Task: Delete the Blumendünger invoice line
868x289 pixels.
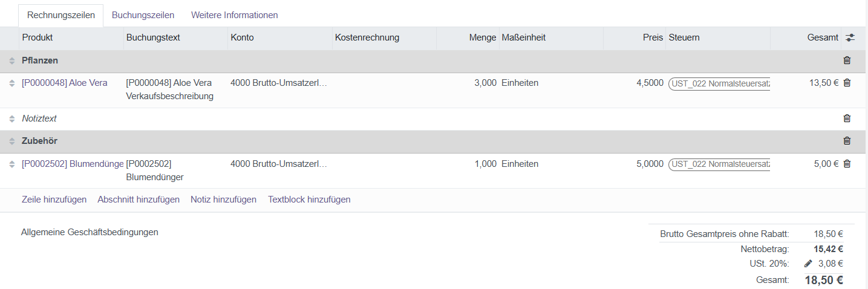Action: 847,164
